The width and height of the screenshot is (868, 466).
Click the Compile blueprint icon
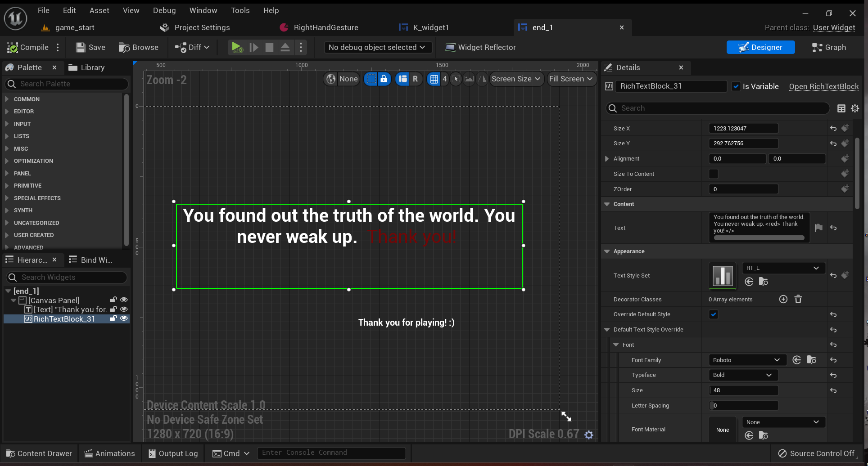(13, 48)
